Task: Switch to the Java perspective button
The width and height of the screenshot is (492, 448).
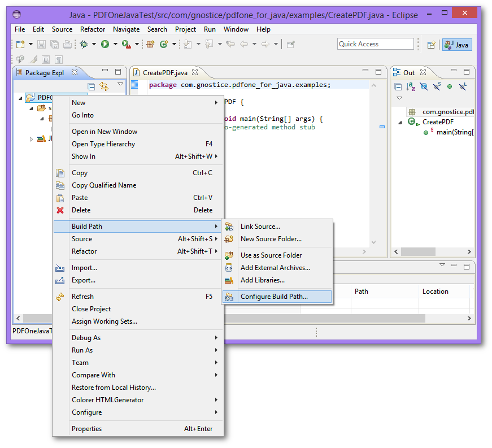Action: click(457, 45)
